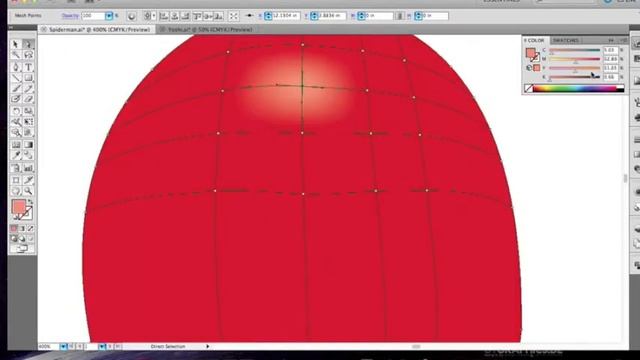Select the Gradient tool
The width and height of the screenshot is (640, 360).
(x=28, y=144)
